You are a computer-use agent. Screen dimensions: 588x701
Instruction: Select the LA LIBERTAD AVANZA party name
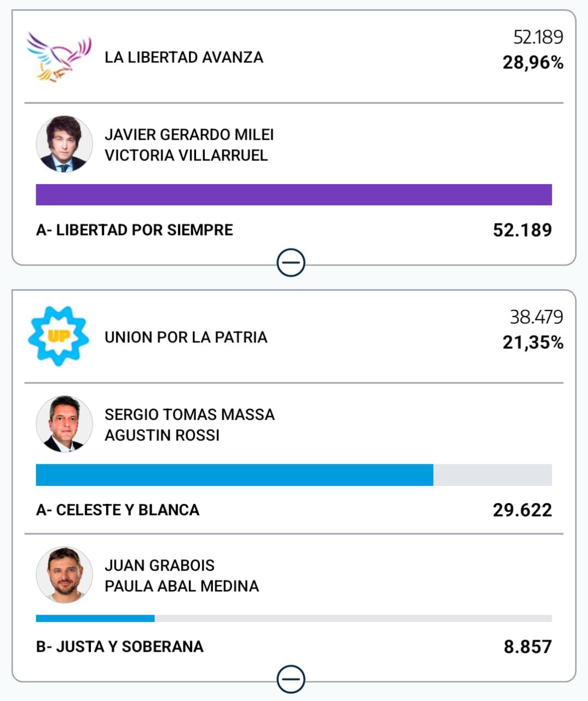[x=184, y=58]
